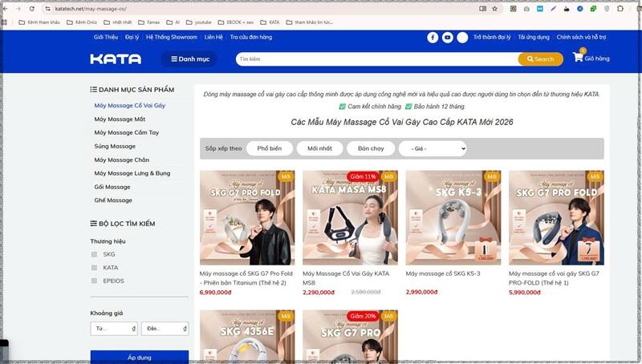642x364 pixels.
Task: Open Giới Thiệu in the top menu
Action: pyautogui.click(x=106, y=37)
